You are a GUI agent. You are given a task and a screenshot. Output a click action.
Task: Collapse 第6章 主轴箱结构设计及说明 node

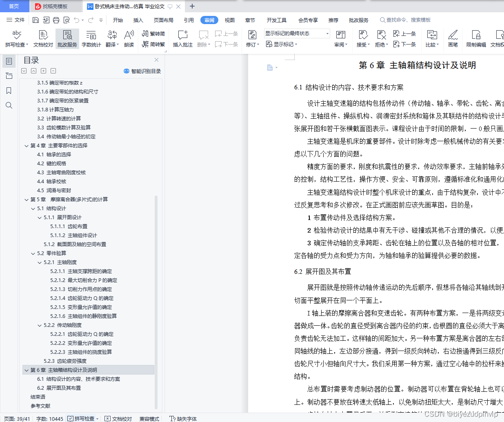pos(27,370)
